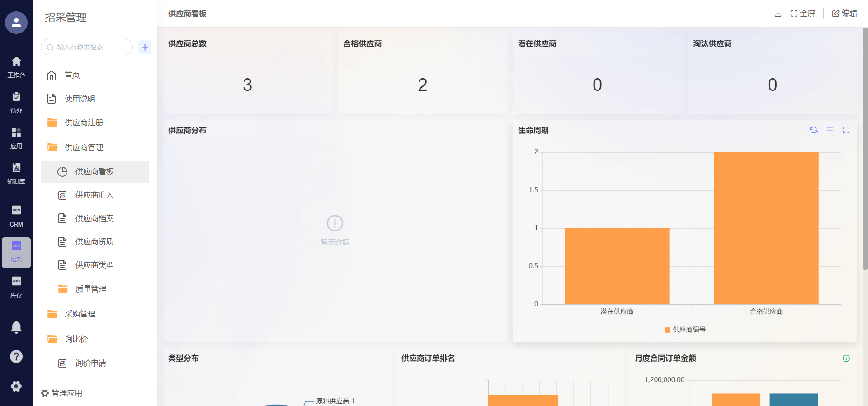Image resolution: width=868 pixels, height=406 pixels.
Task: Click the refresh icon in 生命周期 chart
Action: point(814,130)
